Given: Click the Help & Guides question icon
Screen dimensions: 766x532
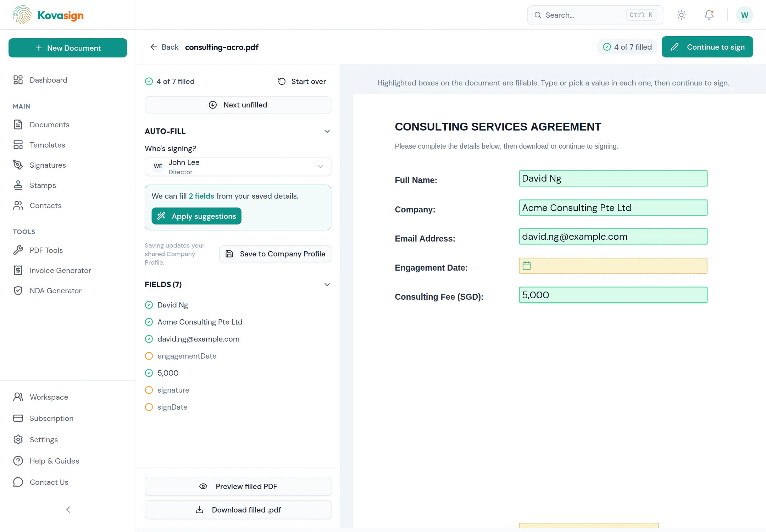Looking at the screenshot, I should (18, 461).
